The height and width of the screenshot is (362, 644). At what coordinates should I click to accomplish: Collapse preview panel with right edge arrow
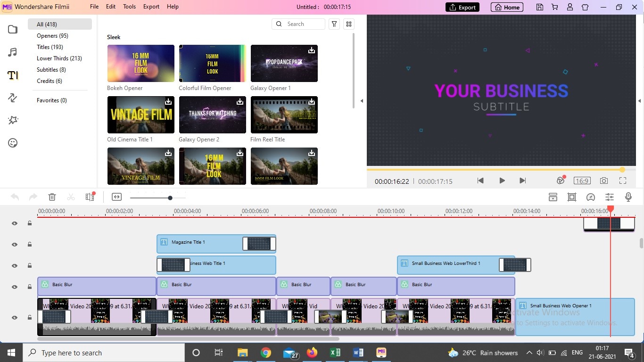point(640,101)
